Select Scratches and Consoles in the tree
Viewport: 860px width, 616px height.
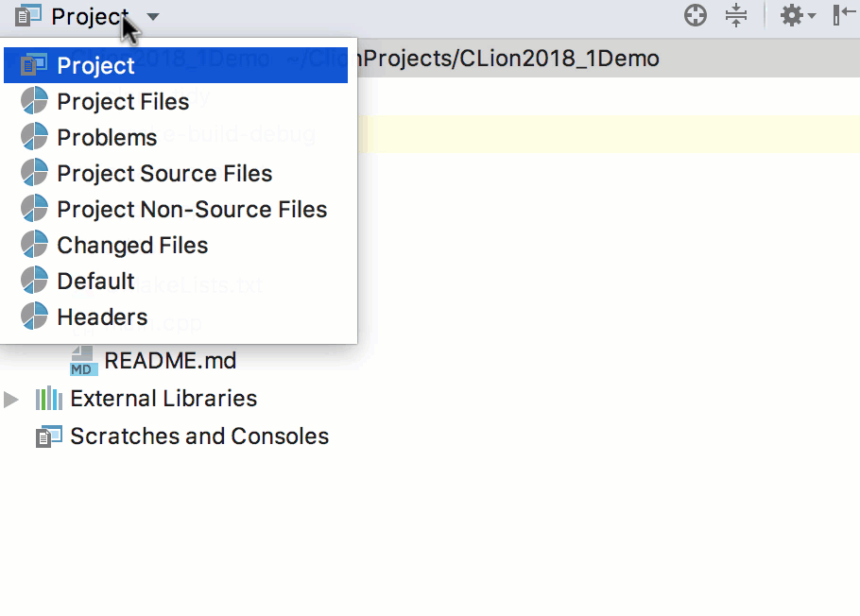point(199,436)
